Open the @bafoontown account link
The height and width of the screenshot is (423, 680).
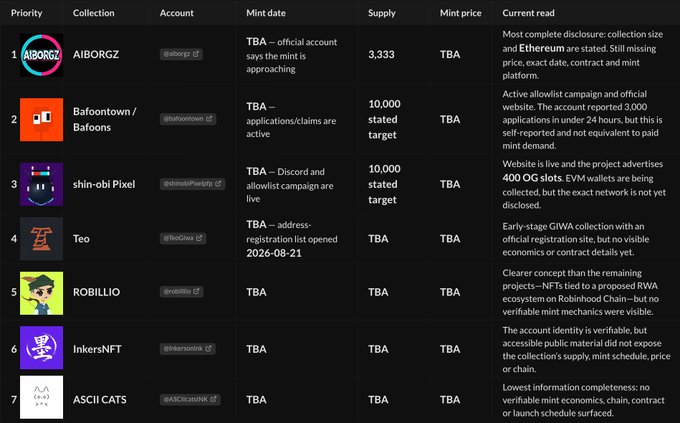188,118
